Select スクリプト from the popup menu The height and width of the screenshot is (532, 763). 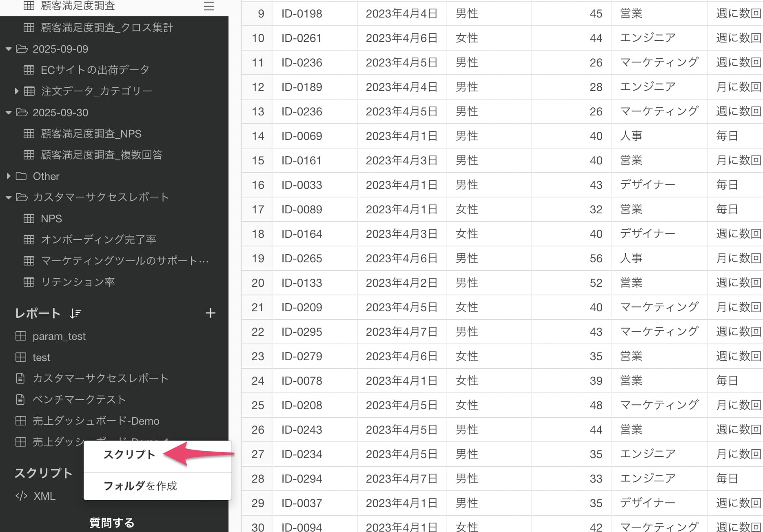[x=129, y=454]
